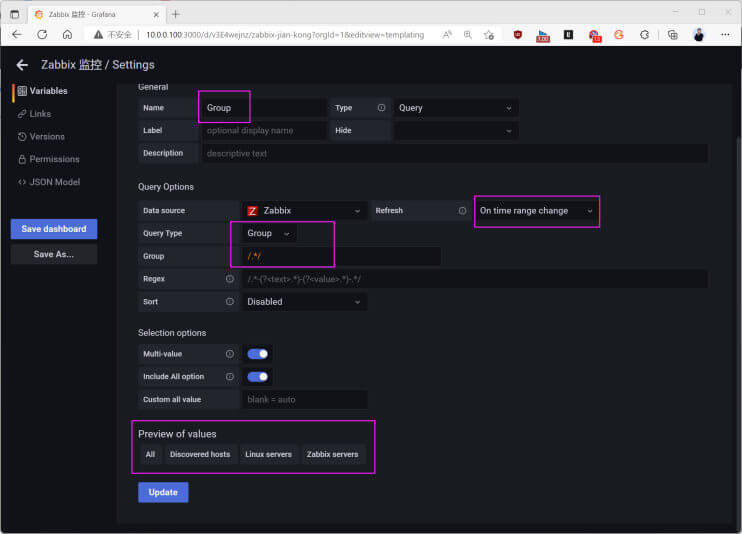The image size is (742, 534).
Task: Click the black square extension icon
Action: [x=568, y=35]
